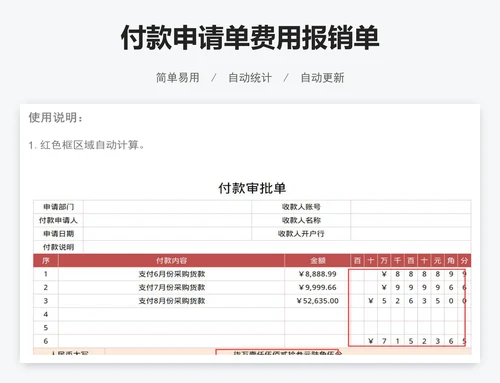Click the 序 column header
500x383 pixels.
(x=46, y=260)
